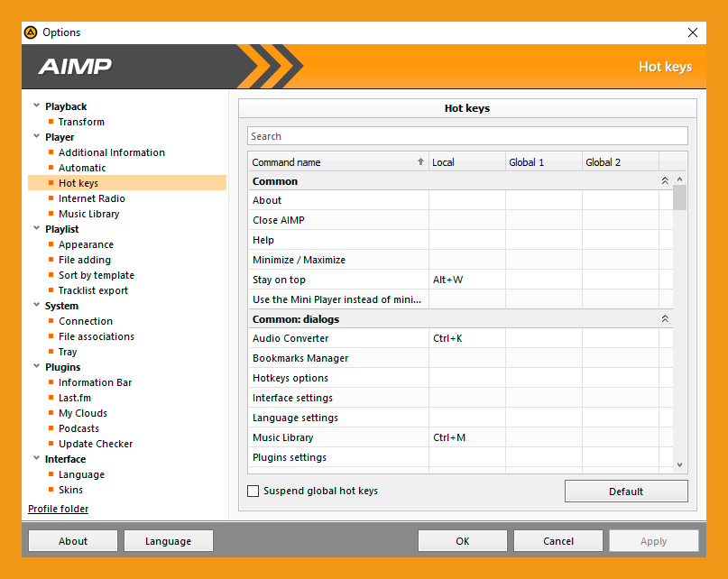Click the sort arrow in Command name column
This screenshot has height=579, width=728.
coord(420,162)
